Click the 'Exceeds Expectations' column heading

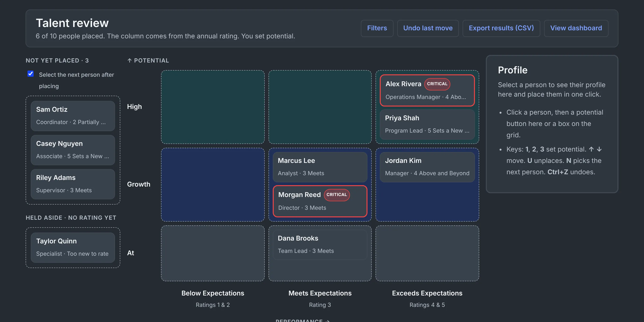point(427,293)
